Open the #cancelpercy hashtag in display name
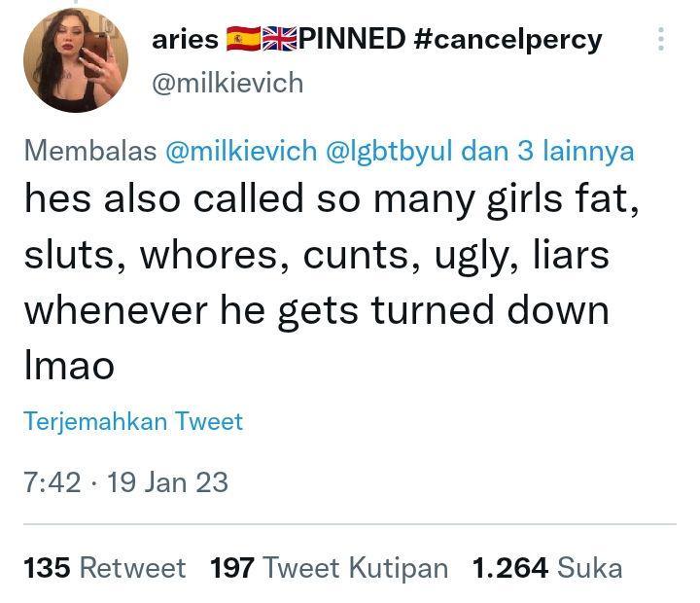The width and height of the screenshot is (700, 603). 508,39
